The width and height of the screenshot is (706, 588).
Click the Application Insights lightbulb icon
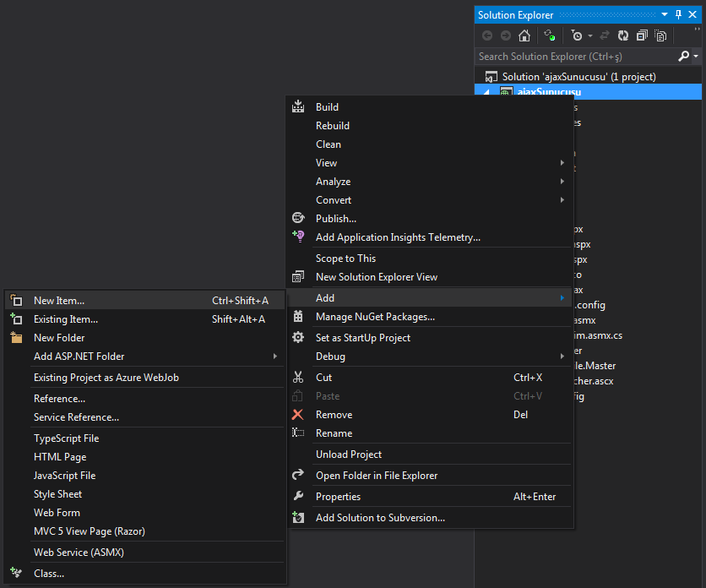point(298,236)
